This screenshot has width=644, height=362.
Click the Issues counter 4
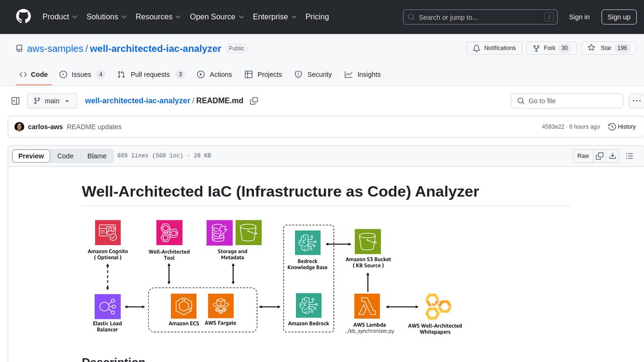click(100, 74)
